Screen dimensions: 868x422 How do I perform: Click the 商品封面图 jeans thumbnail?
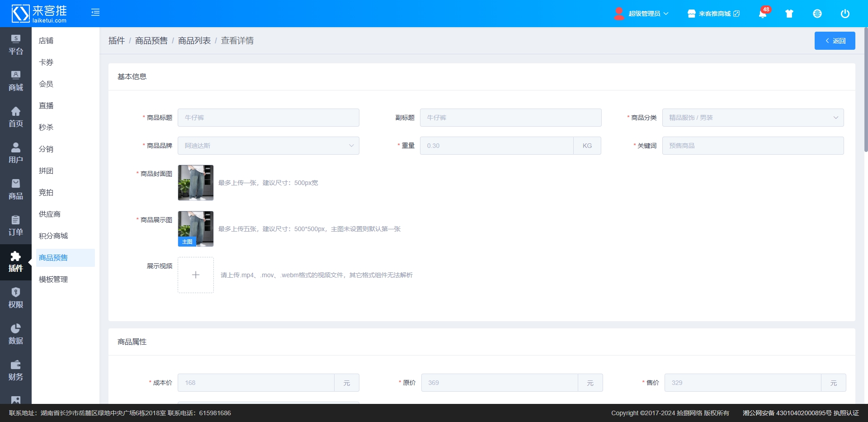[x=196, y=183]
